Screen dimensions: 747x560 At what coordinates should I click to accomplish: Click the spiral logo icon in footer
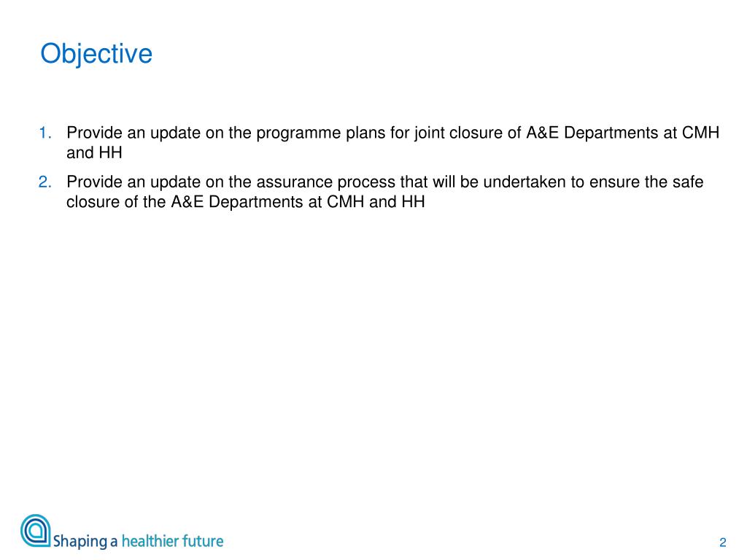click(35, 531)
